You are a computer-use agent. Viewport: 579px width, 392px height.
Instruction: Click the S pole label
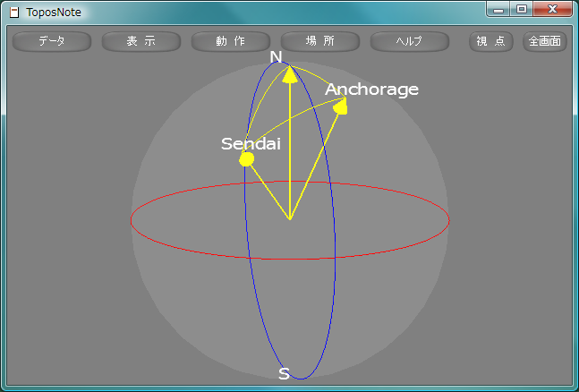tap(284, 373)
